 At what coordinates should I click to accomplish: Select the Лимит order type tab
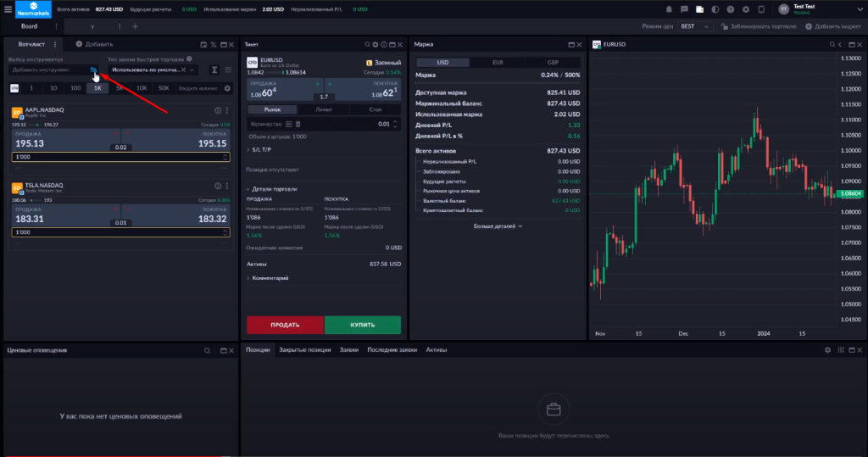point(324,109)
